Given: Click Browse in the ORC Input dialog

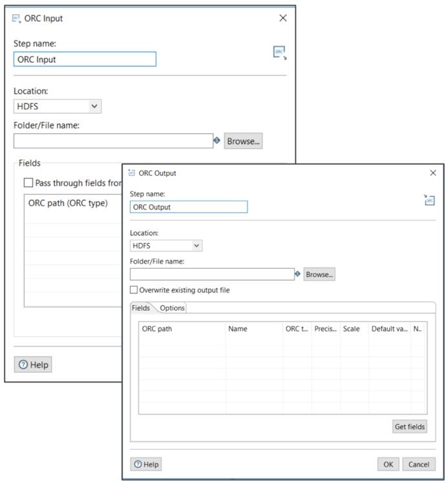Looking at the screenshot, I should [x=243, y=141].
